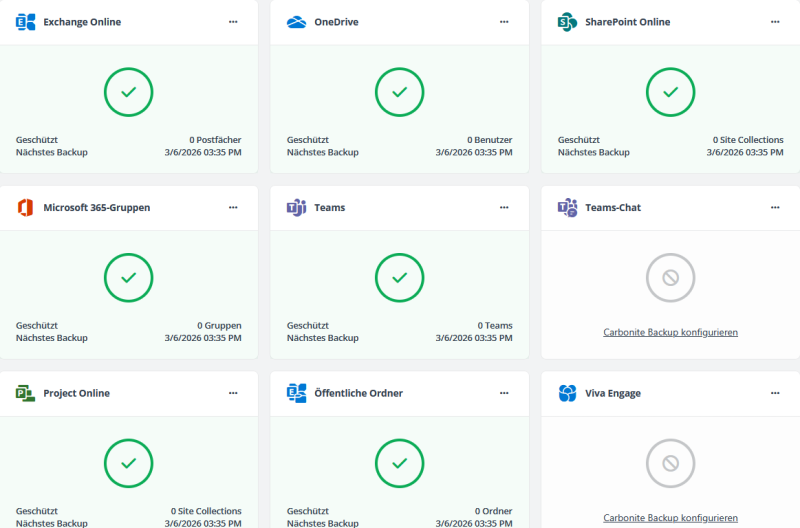Click the Project Online icon
The width and height of the screenshot is (800, 528).
coord(26,393)
